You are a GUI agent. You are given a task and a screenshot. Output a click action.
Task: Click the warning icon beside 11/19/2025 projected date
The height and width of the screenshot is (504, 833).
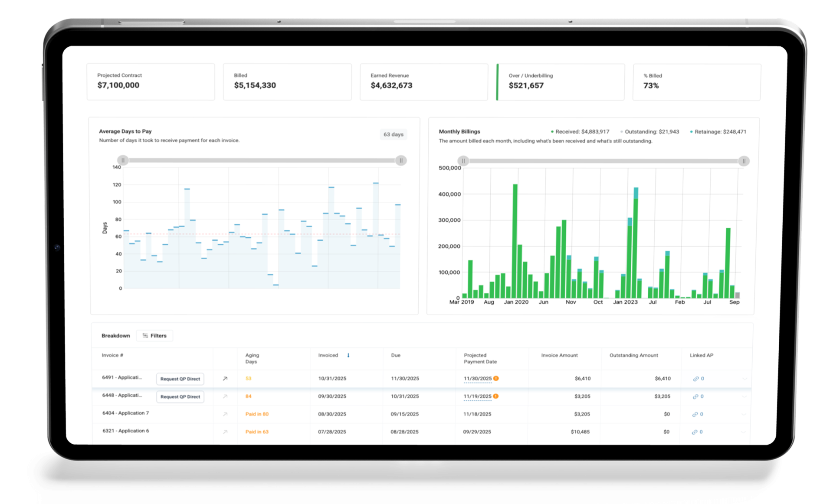point(495,396)
